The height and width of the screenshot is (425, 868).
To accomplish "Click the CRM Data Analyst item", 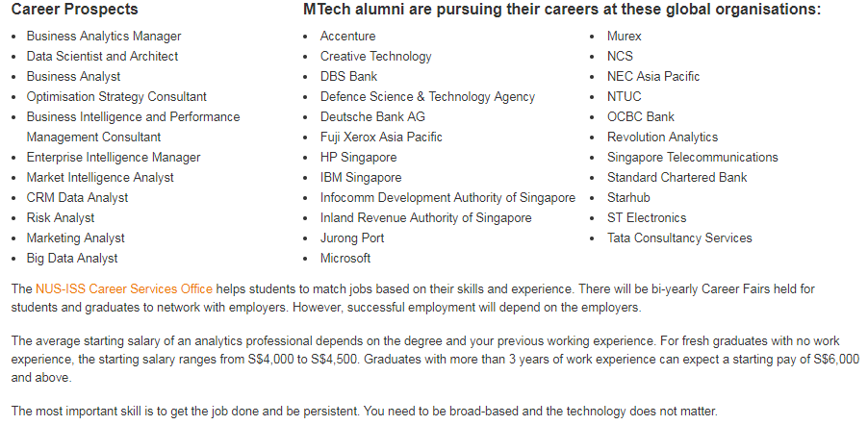I will (x=77, y=197).
